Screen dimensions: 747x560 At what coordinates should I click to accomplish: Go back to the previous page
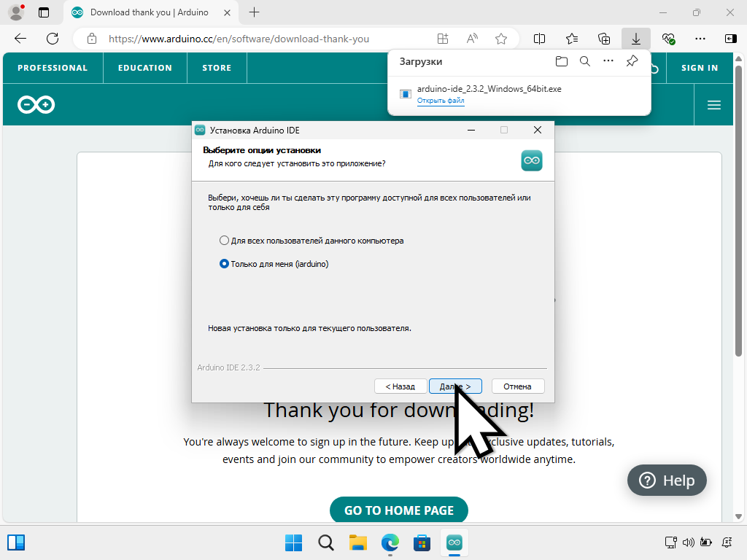coord(20,39)
